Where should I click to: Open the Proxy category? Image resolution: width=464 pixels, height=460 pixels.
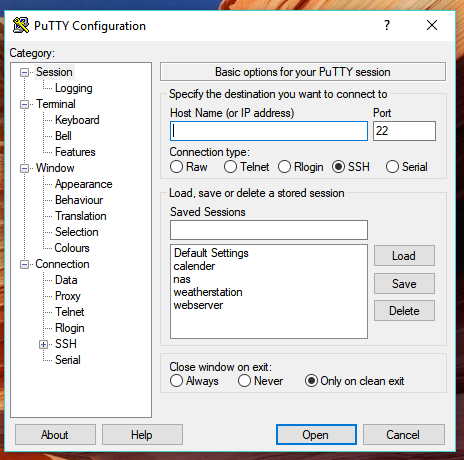click(x=68, y=296)
